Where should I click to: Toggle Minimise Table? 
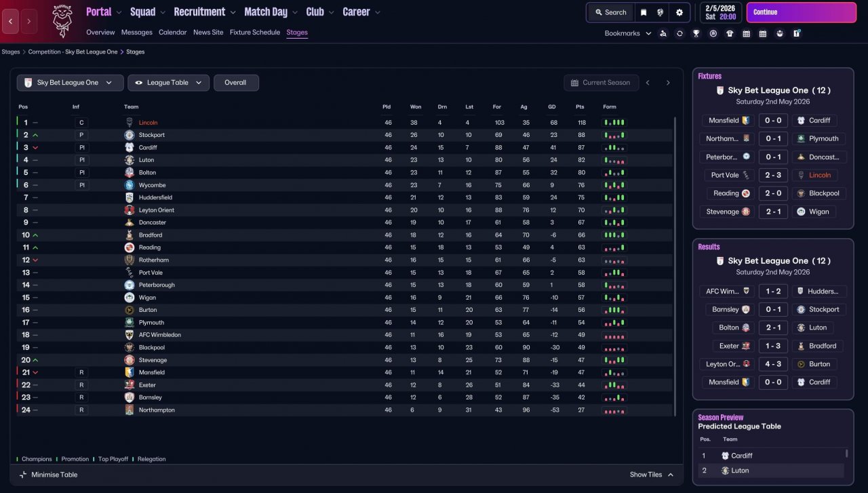click(x=48, y=475)
